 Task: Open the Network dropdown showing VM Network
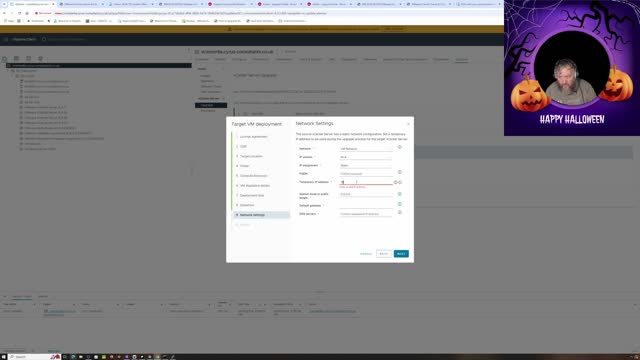tap(366, 149)
